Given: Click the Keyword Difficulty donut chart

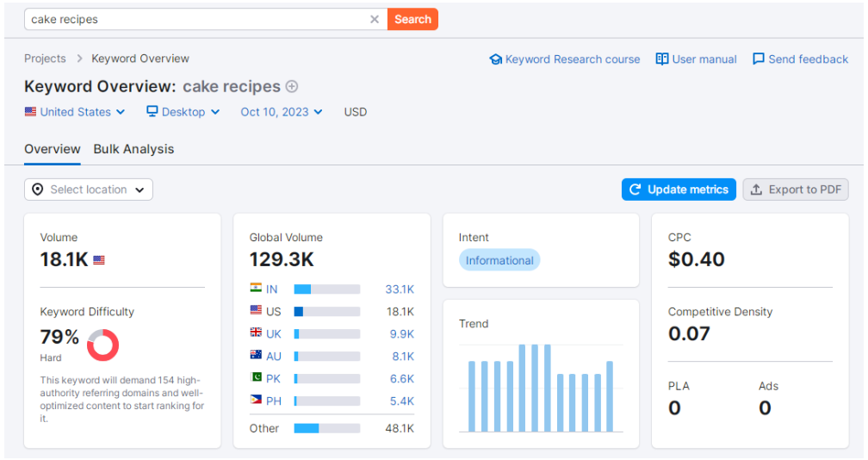Looking at the screenshot, I should 103,345.
